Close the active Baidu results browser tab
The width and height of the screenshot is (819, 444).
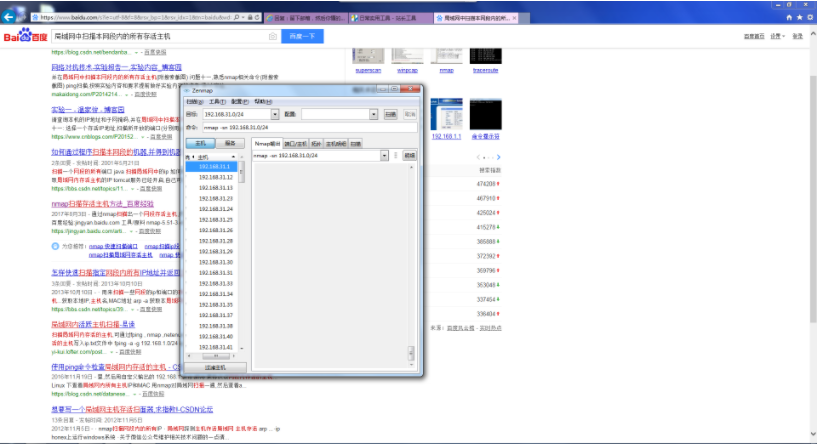pos(514,18)
